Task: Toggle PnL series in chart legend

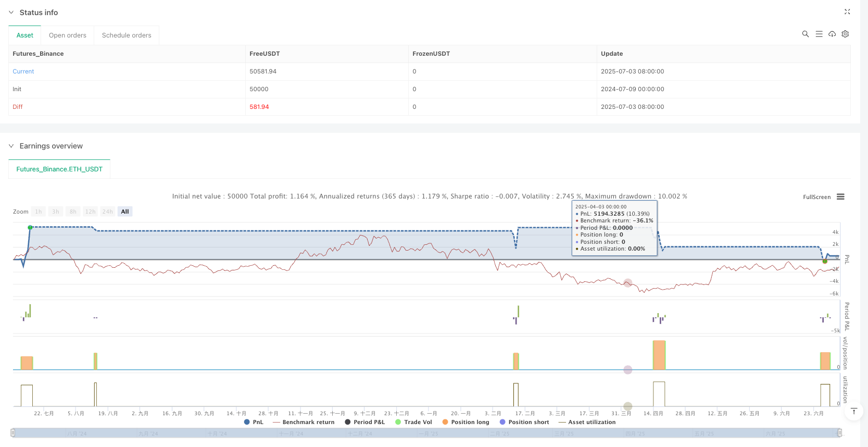Action: (x=254, y=422)
